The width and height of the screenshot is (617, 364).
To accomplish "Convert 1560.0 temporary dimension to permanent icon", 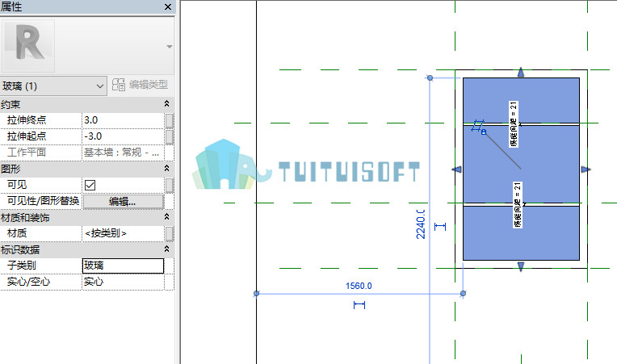I will pyautogui.click(x=359, y=304).
